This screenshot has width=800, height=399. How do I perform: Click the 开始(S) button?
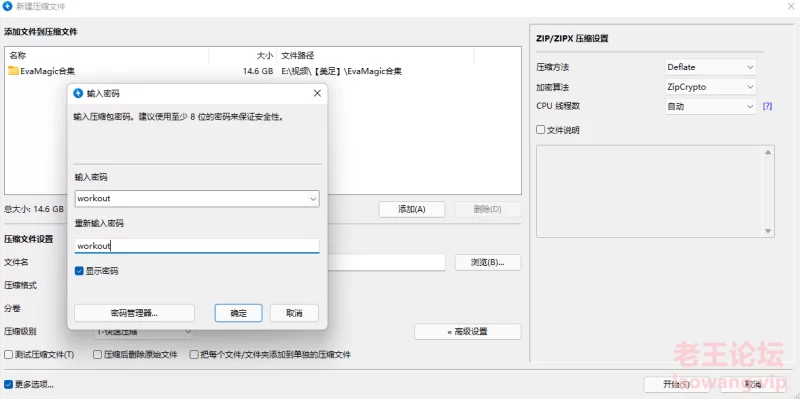click(x=677, y=385)
